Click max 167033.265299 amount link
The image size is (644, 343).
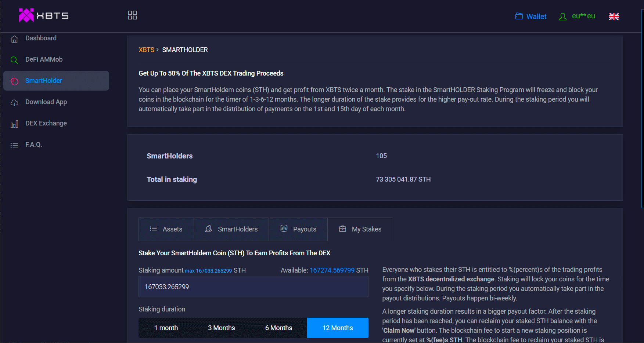[x=208, y=271]
